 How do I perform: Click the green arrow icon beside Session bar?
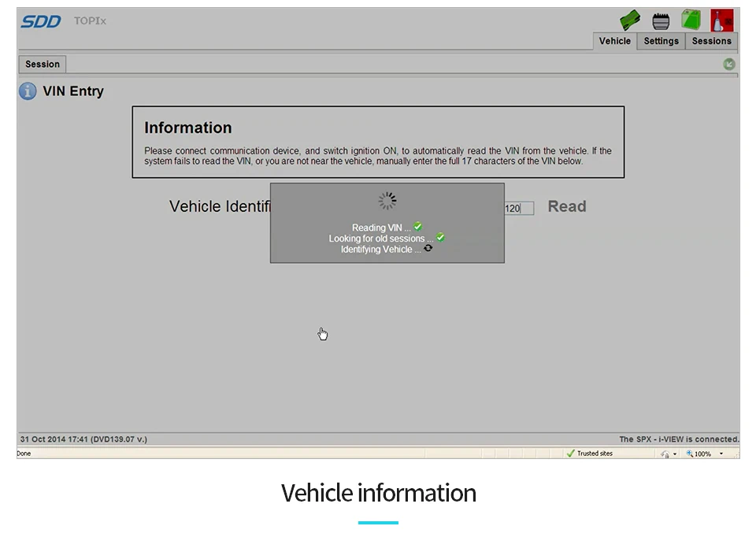729,64
